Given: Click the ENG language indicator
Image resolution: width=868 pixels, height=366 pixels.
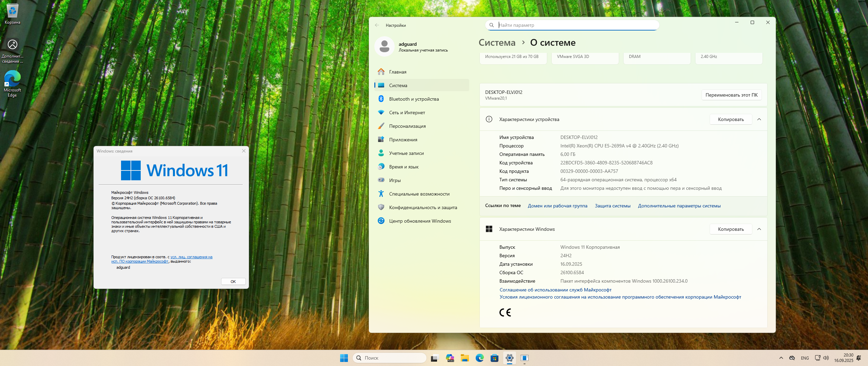Looking at the screenshot, I should 805,358.
